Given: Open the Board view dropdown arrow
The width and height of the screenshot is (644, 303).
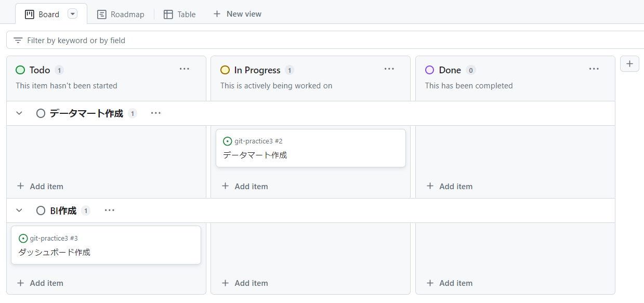Looking at the screenshot, I should 72,14.
